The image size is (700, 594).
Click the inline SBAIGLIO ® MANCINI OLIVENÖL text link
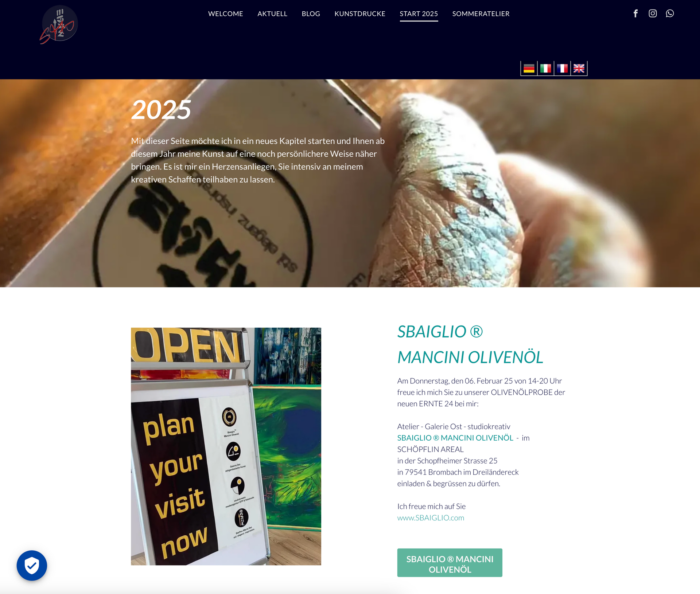coord(455,438)
